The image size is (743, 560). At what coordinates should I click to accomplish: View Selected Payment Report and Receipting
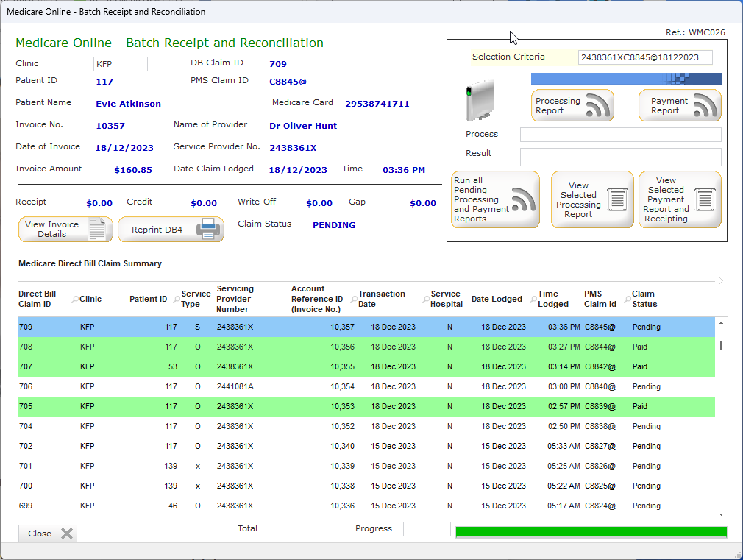(680, 199)
